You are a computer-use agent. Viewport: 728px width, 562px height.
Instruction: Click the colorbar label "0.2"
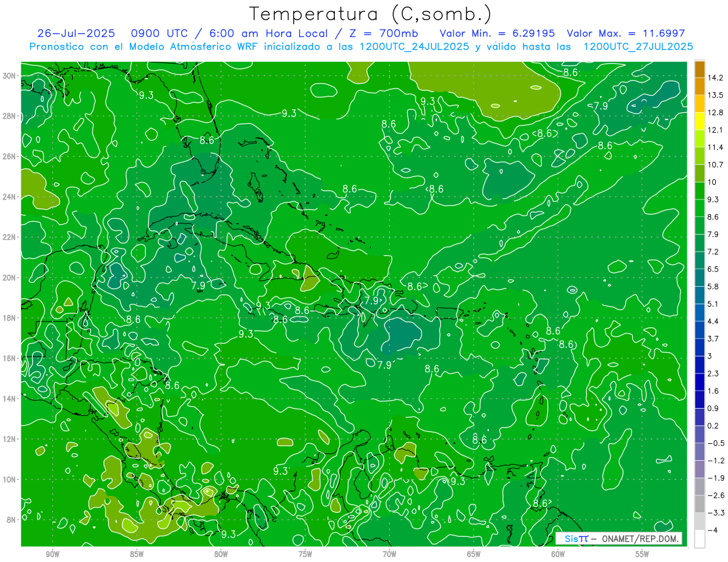713,426
